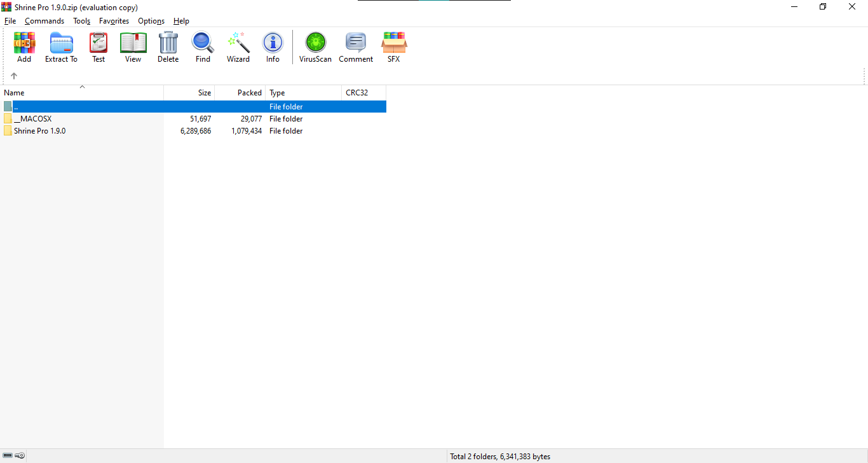Select the '..' parent folder row name

[x=16, y=107]
